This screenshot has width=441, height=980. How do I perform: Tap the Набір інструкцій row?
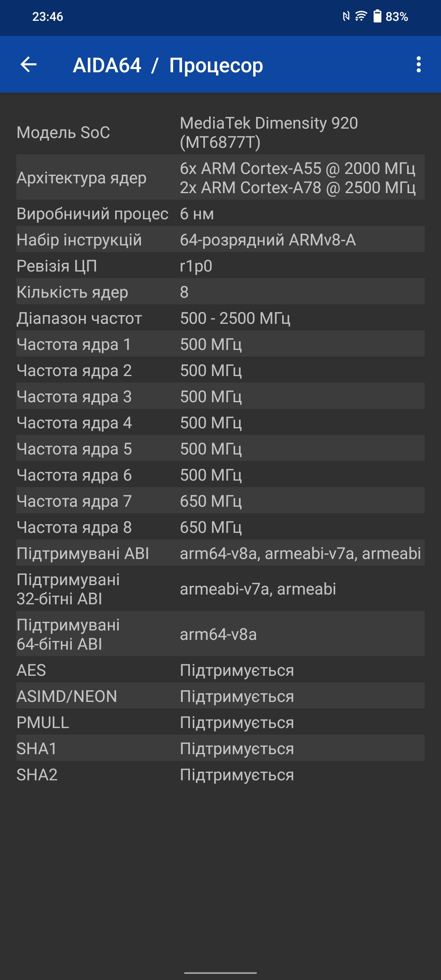[x=220, y=240]
